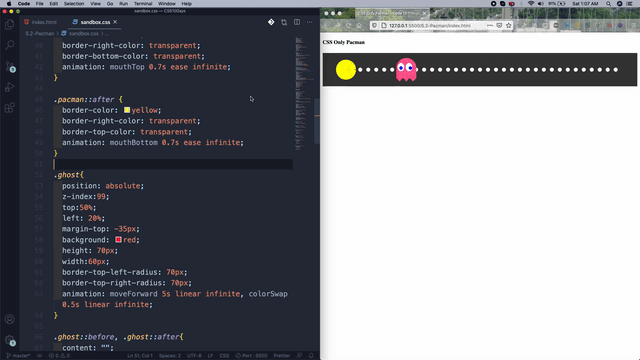Click the code minimap overview
640x360 pixels.
click(303, 94)
